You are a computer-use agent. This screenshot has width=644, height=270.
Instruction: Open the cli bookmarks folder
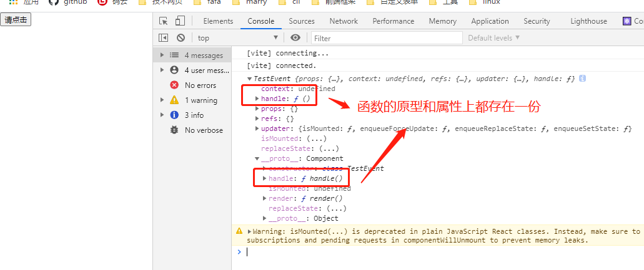pos(290,2)
